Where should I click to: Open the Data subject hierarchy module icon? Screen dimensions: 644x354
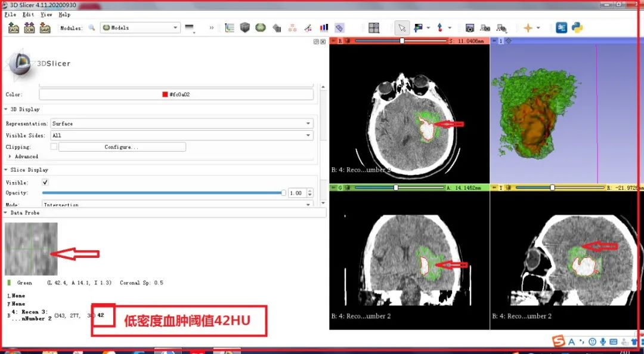click(230, 28)
